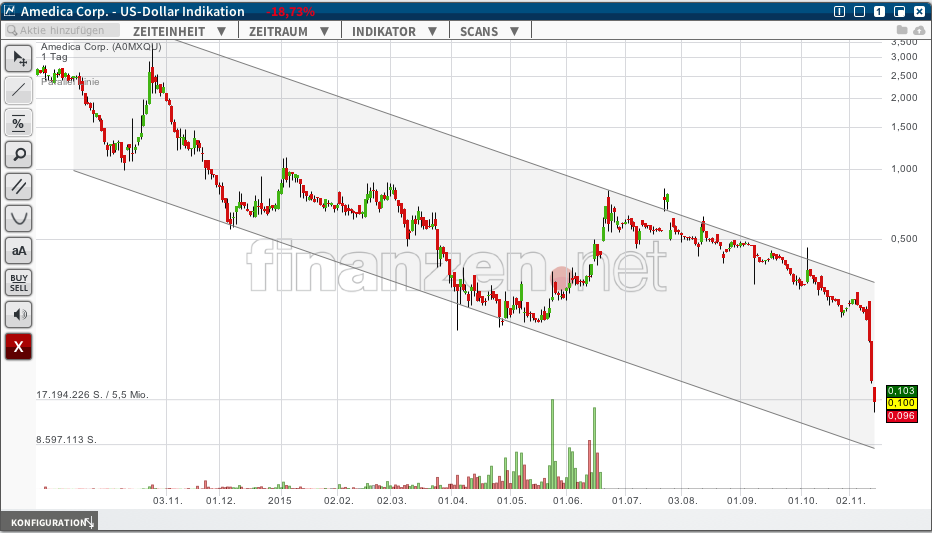Click the green 0,103 price label
Screen dimensions: 932x533
pyautogui.click(x=901, y=391)
